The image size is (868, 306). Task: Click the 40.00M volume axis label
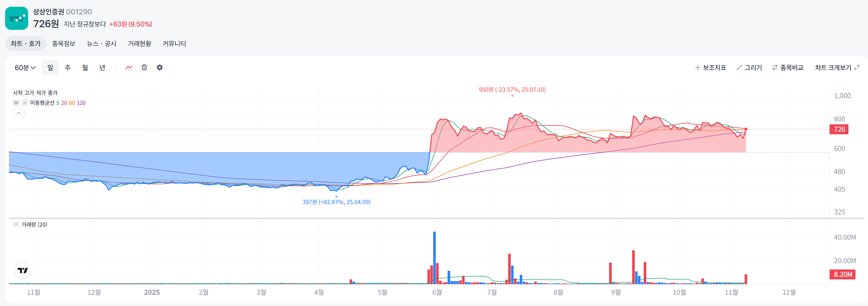845,237
